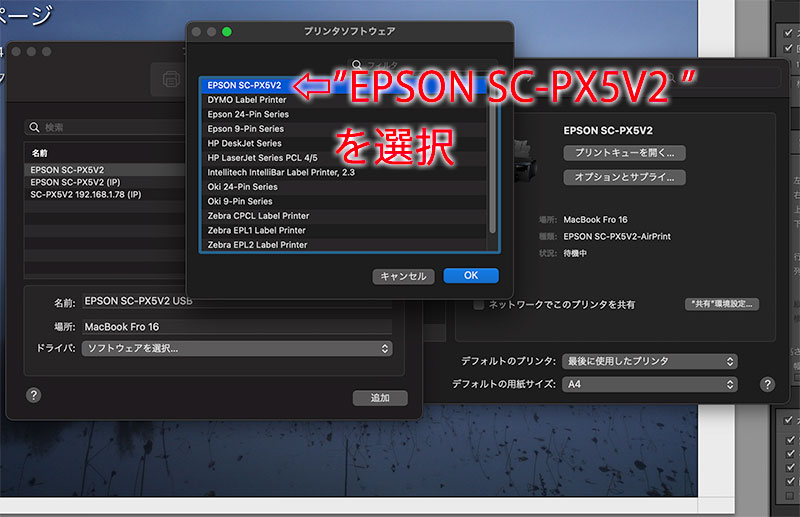
Task: Open help in Printers & Scanners window
Action: (767, 384)
